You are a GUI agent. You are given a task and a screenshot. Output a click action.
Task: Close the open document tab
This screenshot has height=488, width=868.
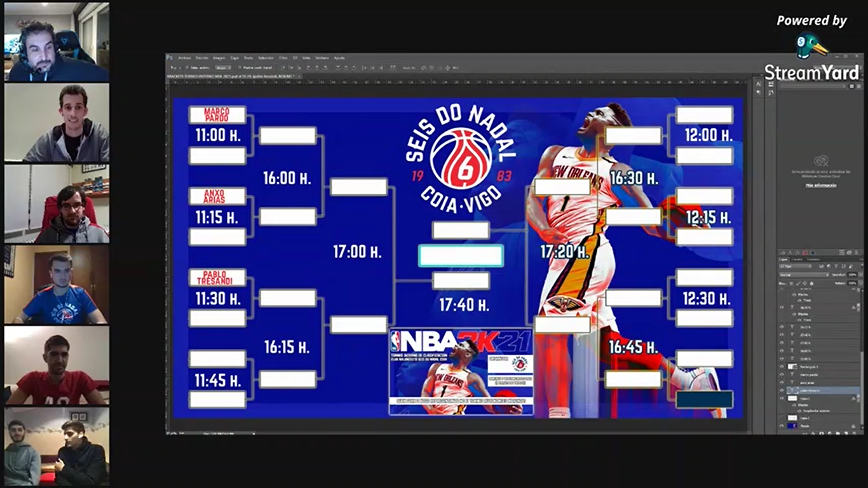[299, 76]
